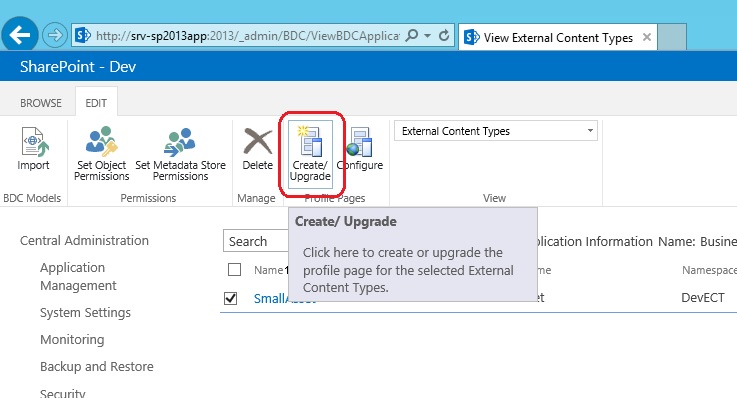This screenshot has height=398, width=737.
Task: Go back with the browser back arrow
Action: click(19, 35)
